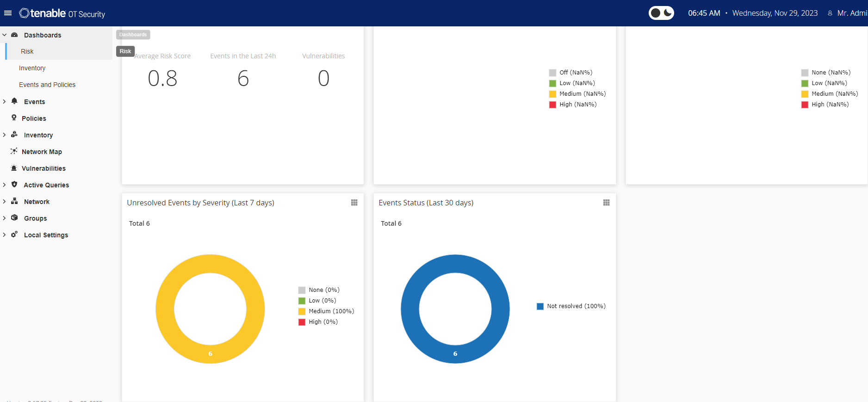Viewport: 868px width, 402px height.
Task: Click the Policies ribbon icon in sidebar
Action: tap(14, 118)
